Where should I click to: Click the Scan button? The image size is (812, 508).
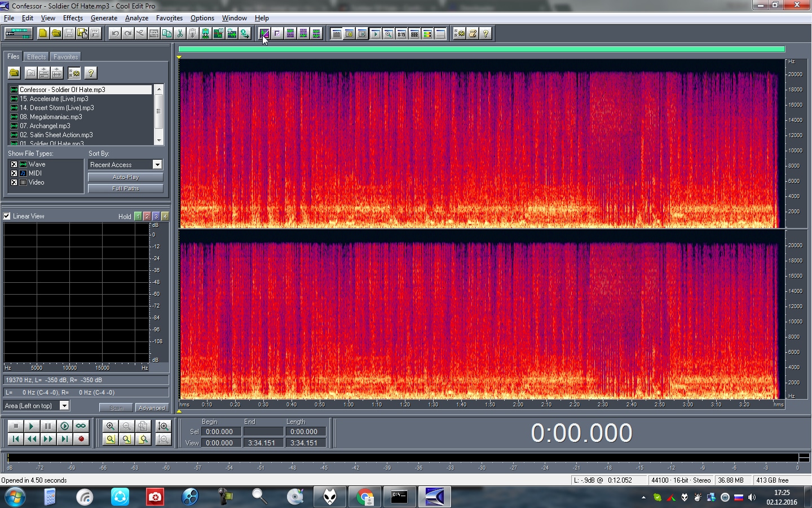116,408
